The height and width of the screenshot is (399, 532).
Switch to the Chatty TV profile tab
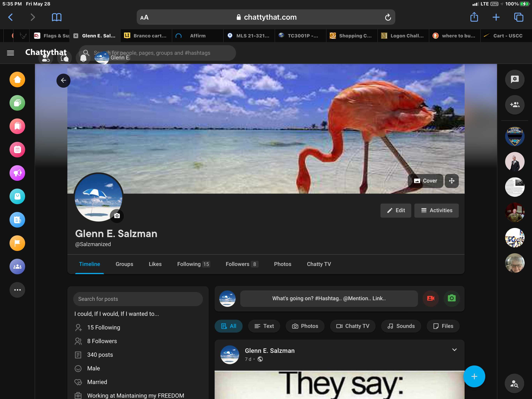click(319, 264)
